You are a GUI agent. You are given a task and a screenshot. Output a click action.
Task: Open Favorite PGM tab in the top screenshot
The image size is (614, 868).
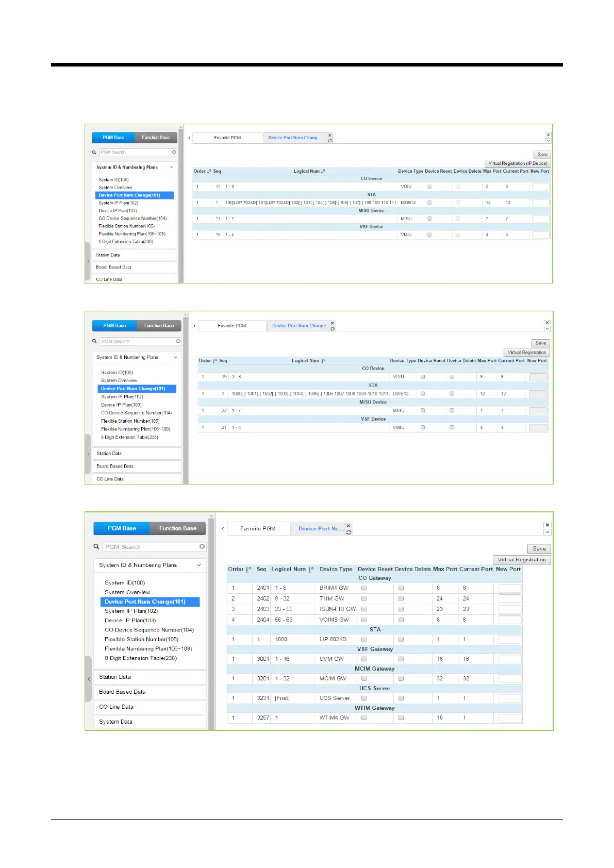(227, 138)
